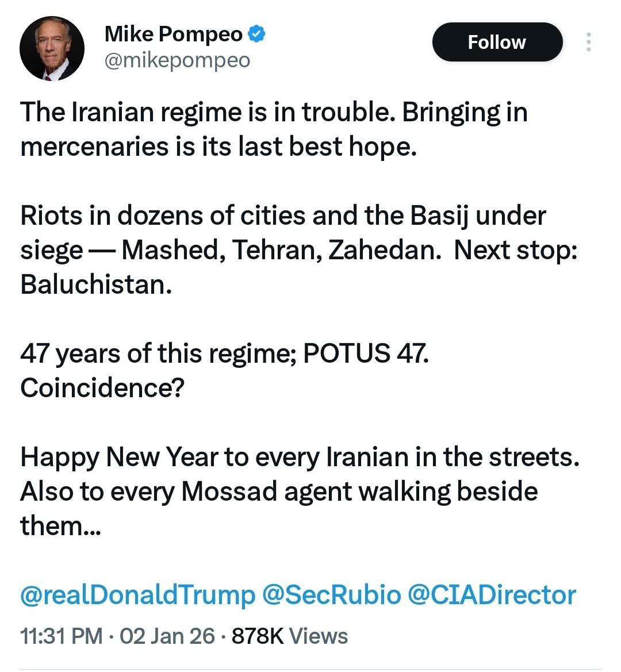Open the @mikepompeo handle link
621x672 pixels.
pyautogui.click(x=177, y=60)
